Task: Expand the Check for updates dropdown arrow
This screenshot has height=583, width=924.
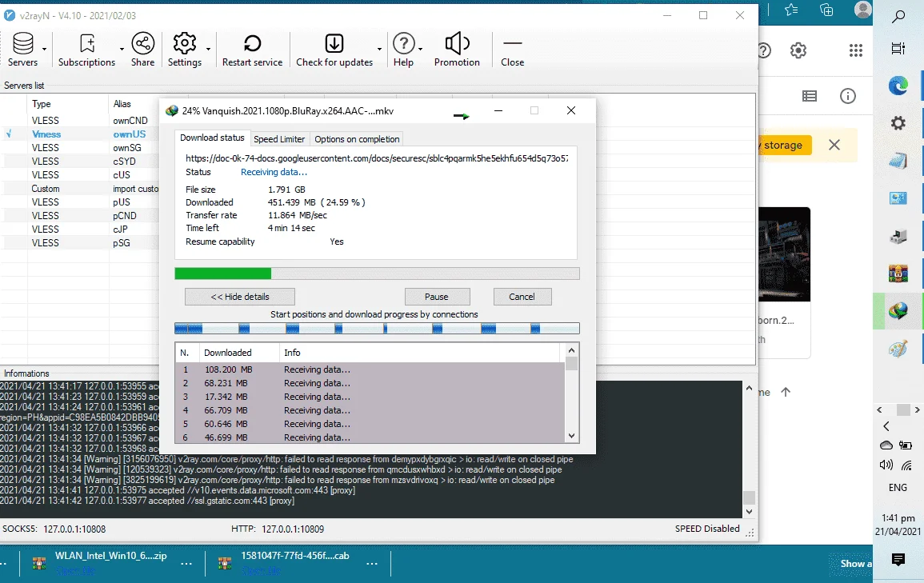Action: click(379, 50)
